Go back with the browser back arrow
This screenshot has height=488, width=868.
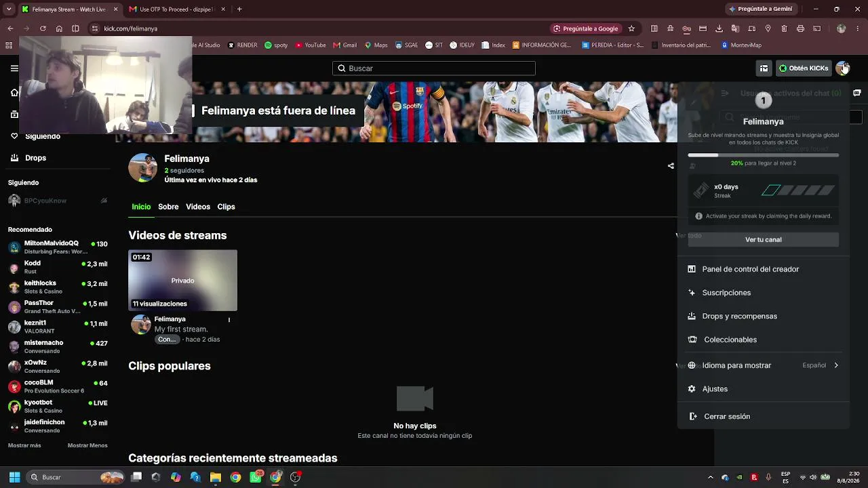(x=10, y=28)
